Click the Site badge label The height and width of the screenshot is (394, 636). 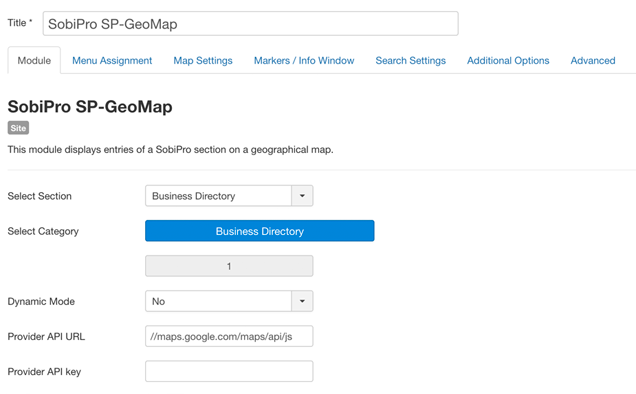(x=18, y=128)
